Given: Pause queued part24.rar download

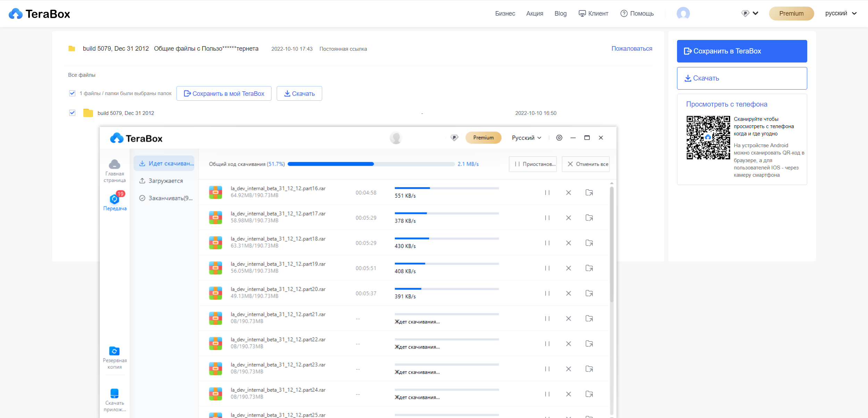Looking at the screenshot, I should pyautogui.click(x=547, y=394).
